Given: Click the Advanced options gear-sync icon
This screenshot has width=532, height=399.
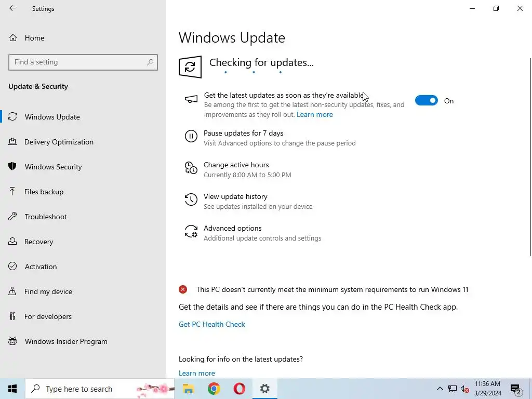Looking at the screenshot, I should (x=191, y=231).
